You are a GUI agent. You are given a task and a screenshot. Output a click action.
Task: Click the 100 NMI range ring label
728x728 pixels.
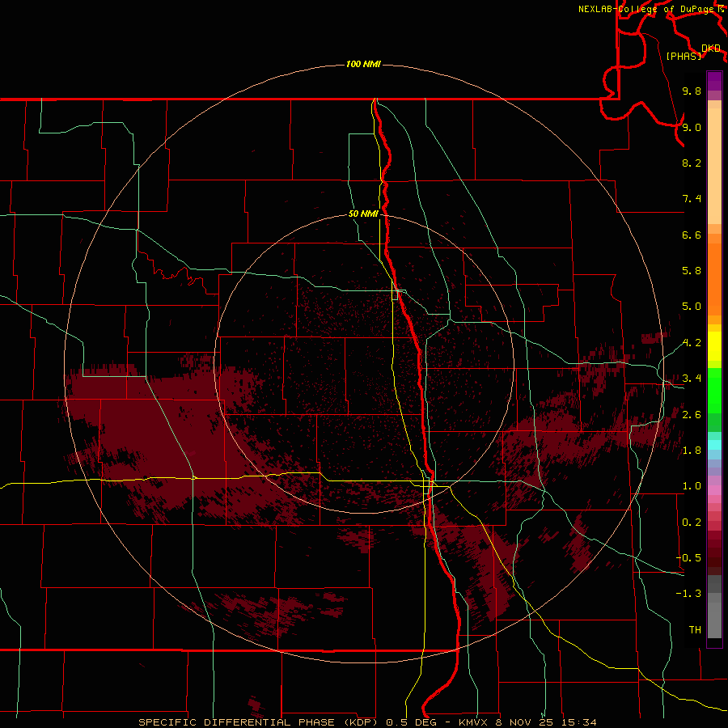click(363, 64)
